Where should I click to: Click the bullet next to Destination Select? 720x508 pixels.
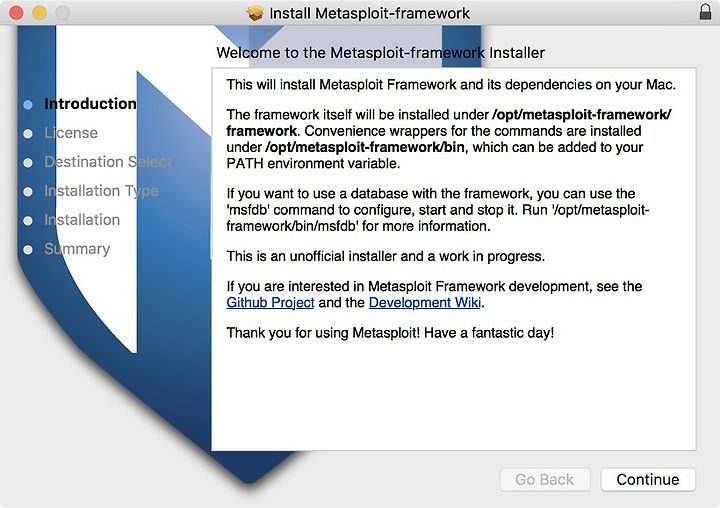[28, 163]
